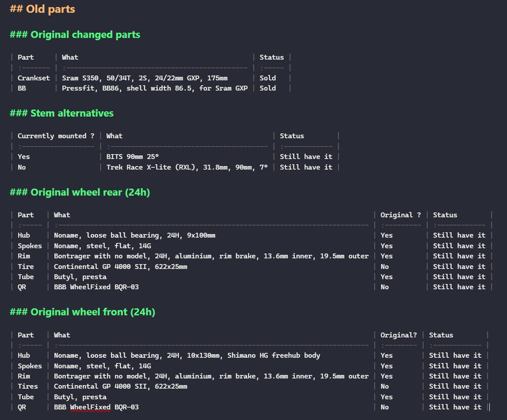This screenshot has height=420, width=507.
Task: Click the "Tire" cell in rear wheel table
Action: (x=26, y=266)
